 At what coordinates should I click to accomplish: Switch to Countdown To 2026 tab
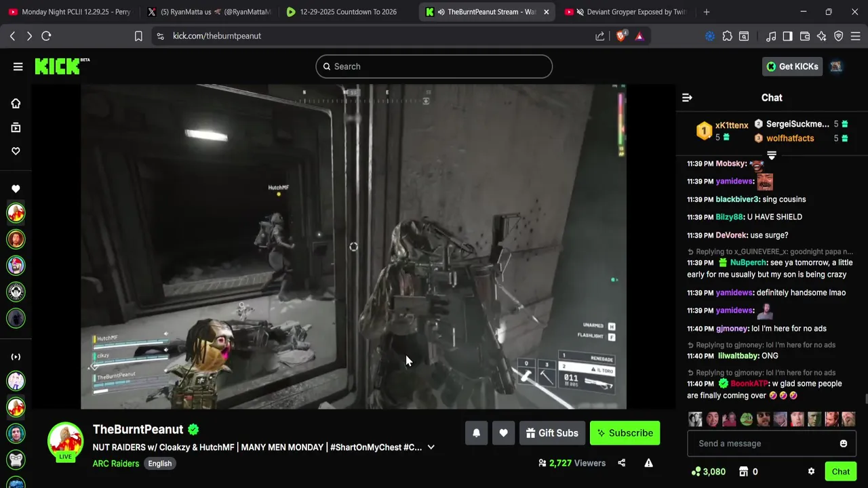click(x=347, y=12)
